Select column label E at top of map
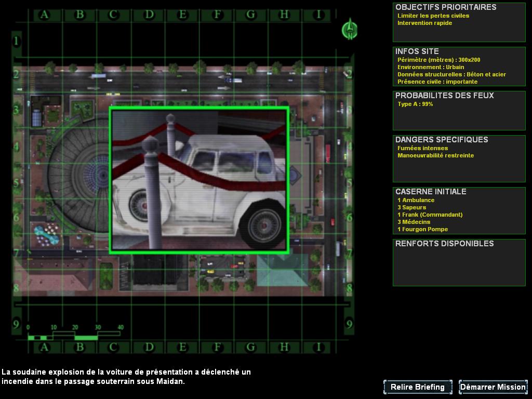The height and width of the screenshot is (399, 532). (182, 15)
